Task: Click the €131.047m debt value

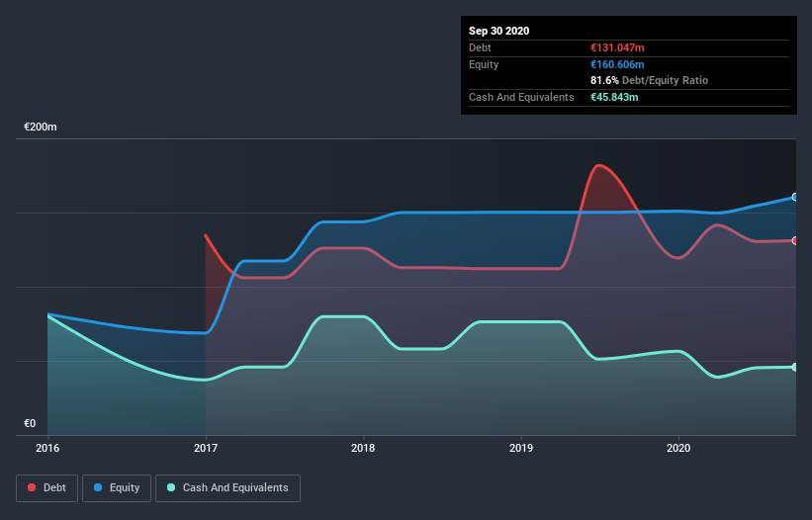Action: click(x=617, y=47)
